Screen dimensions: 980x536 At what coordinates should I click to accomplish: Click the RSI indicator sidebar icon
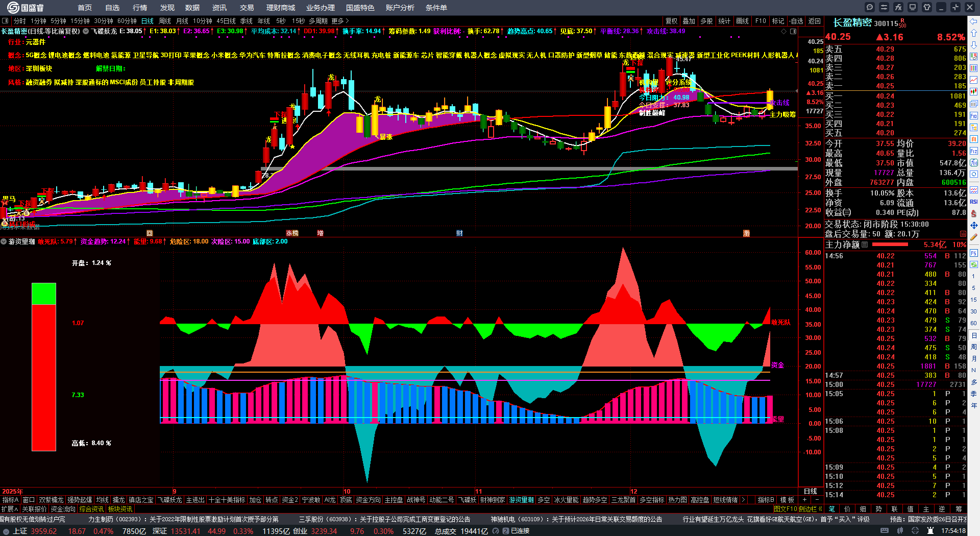(974, 202)
